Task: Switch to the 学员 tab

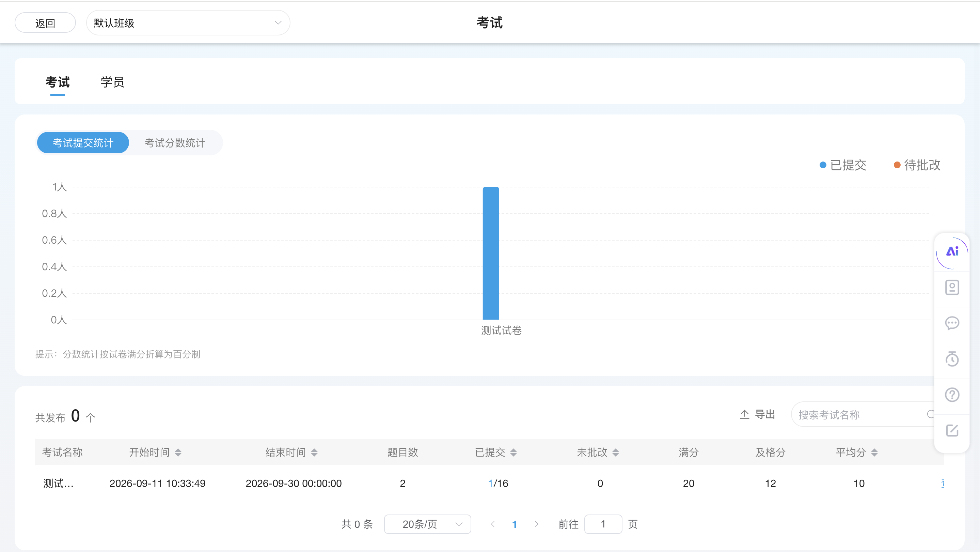Action: click(113, 82)
